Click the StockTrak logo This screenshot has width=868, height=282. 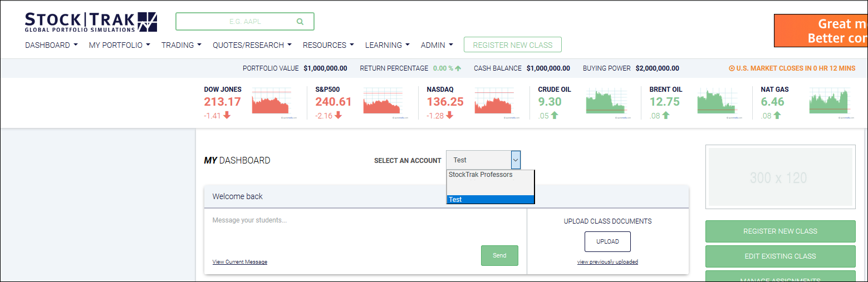click(91, 22)
